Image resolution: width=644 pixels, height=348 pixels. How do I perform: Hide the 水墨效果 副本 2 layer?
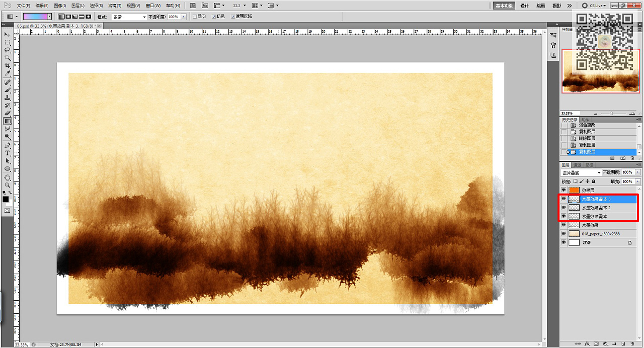[563, 208]
